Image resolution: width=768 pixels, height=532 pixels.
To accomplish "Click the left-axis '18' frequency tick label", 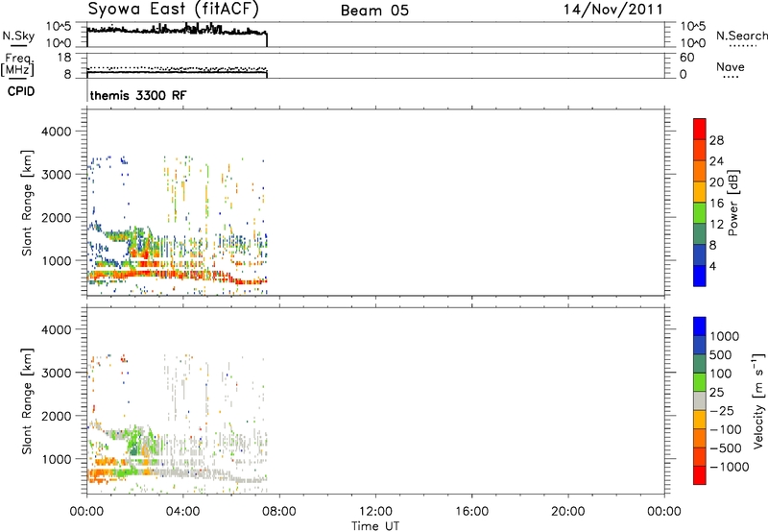I will pos(64,58).
